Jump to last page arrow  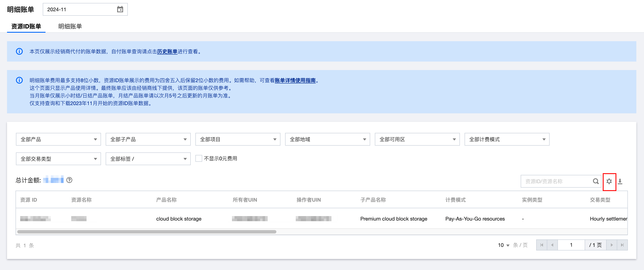(x=622, y=245)
